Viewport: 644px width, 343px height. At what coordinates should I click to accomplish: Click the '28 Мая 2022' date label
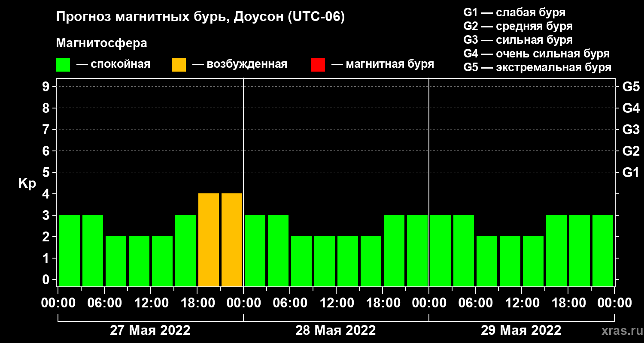(x=336, y=330)
